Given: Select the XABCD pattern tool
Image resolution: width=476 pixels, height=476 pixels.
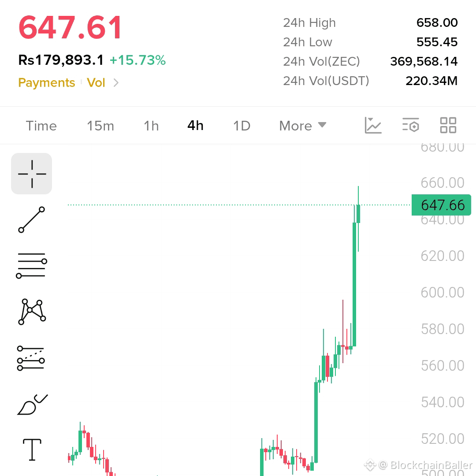Looking at the screenshot, I should click(32, 312).
